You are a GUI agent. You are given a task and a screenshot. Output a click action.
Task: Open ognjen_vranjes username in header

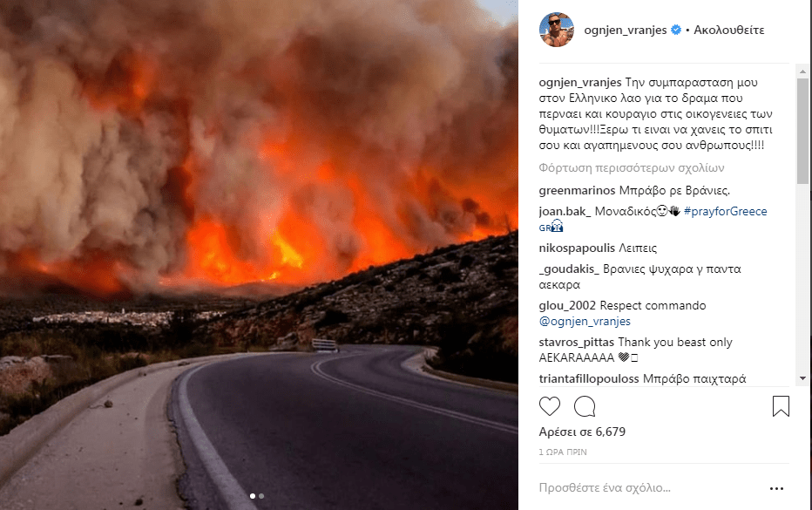click(x=625, y=30)
